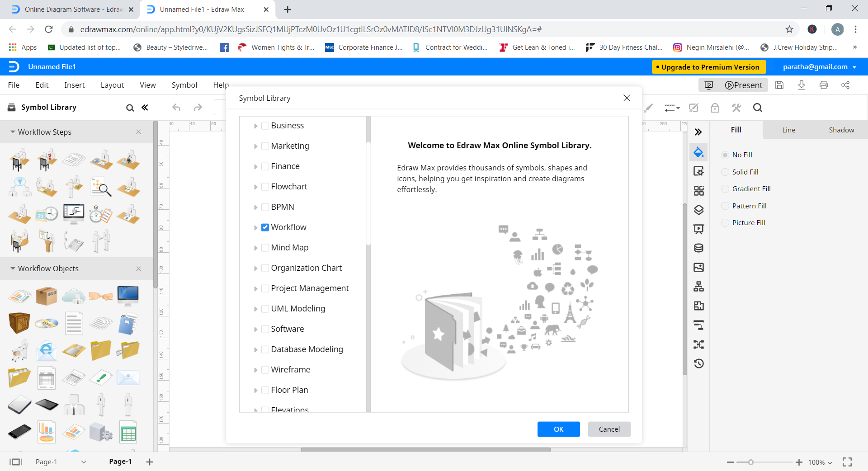Search the Symbol Library with magnifier icon
868x471 pixels.
tap(130, 108)
